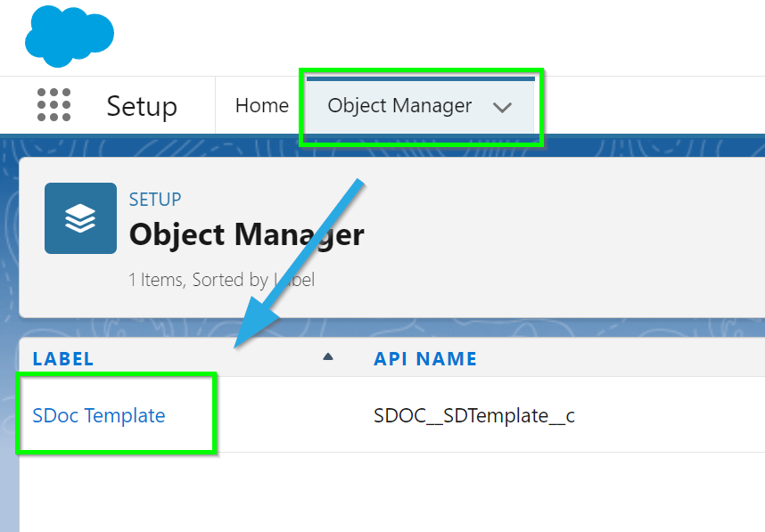Click the Object Manager page heading
The height and width of the screenshot is (532, 765).
pyautogui.click(x=247, y=235)
